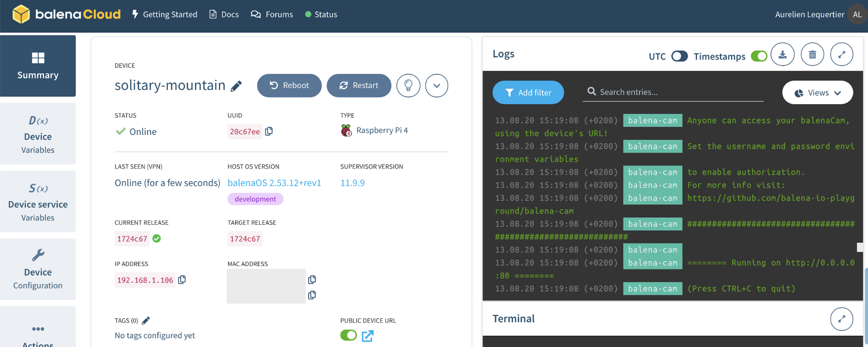Edit device tags with pencil icon

point(146,321)
